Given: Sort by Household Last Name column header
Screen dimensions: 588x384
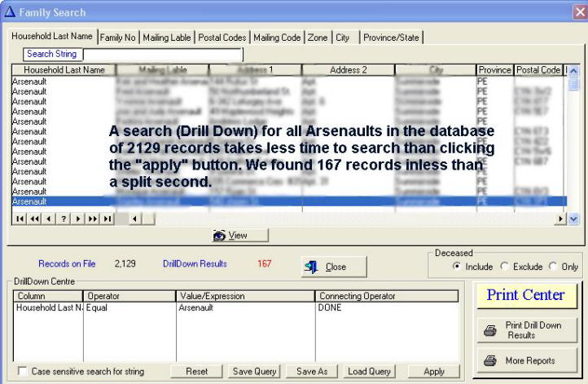Looking at the screenshot, I should pos(64,70).
